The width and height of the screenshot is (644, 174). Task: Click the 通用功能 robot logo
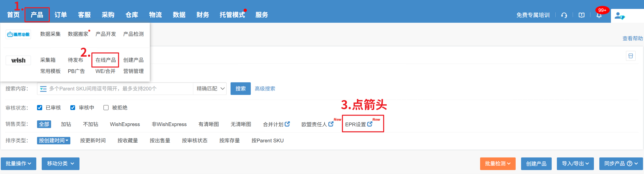(x=18, y=34)
